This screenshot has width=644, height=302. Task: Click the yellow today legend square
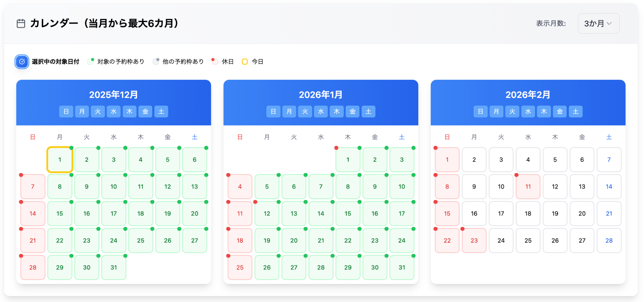point(245,62)
